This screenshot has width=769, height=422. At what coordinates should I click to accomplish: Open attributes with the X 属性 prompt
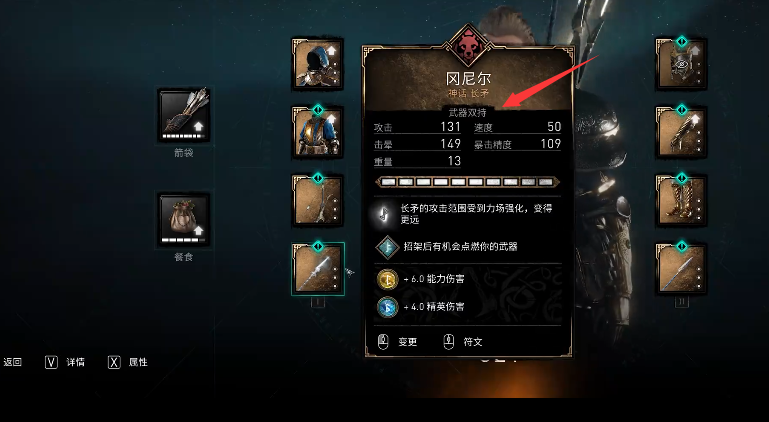click(x=128, y=362)
